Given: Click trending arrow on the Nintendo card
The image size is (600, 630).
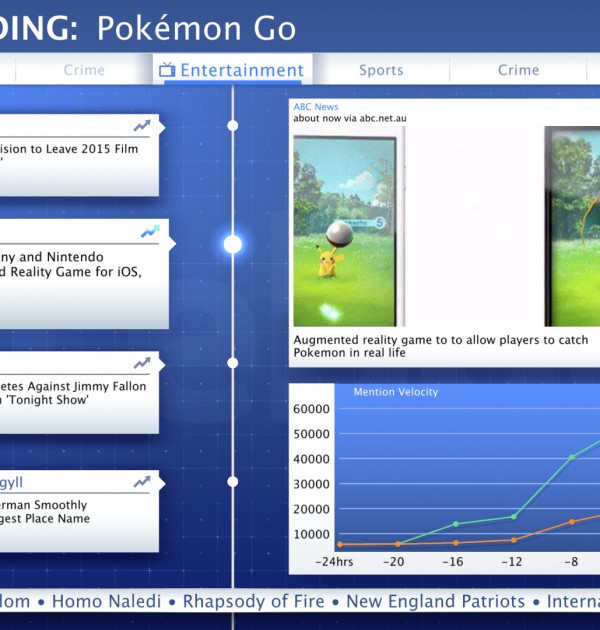Looking at the screenshot, I should pos(150,232).
